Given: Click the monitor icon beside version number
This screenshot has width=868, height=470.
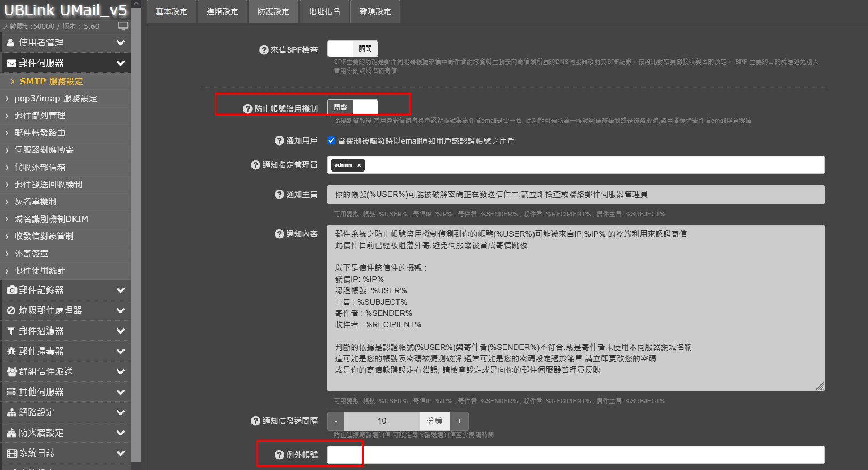Looking at the screenshot, I should pos(123,26).
